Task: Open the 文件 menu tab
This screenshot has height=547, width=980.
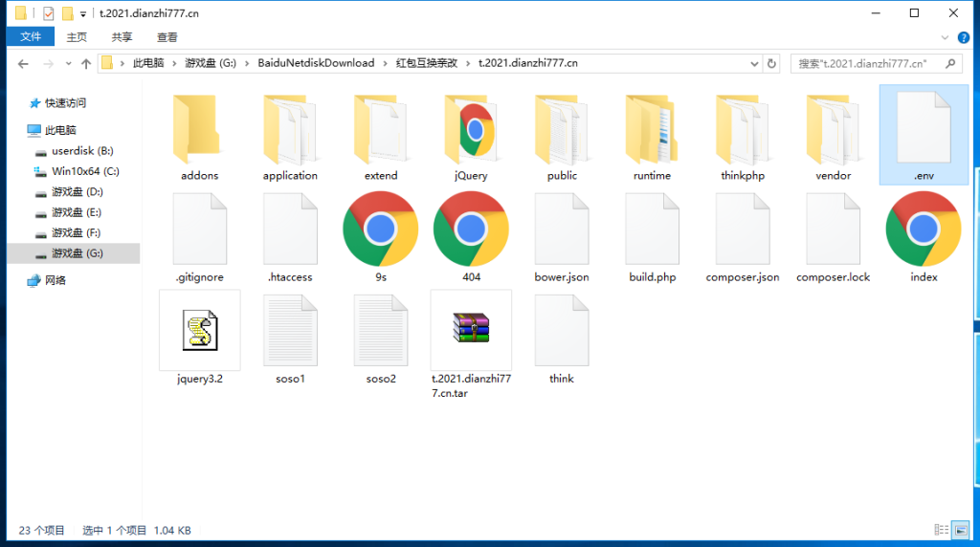Action: click(30, 37)
